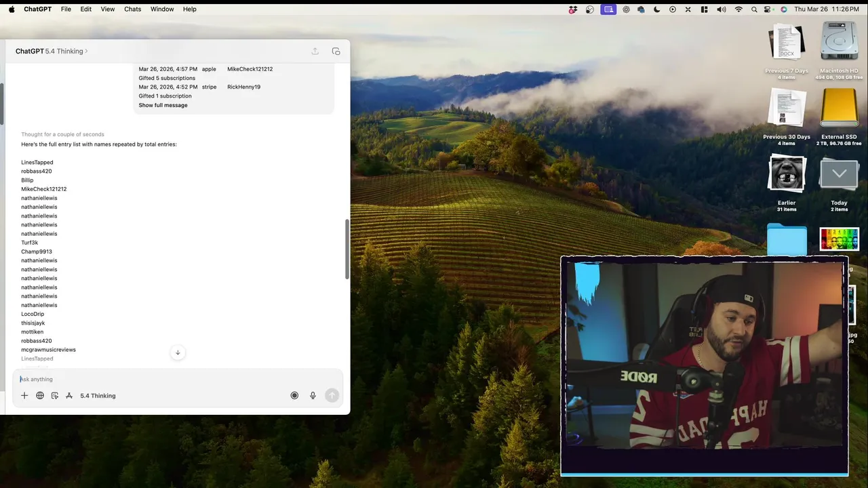
Task: Toggle the Do Not Disturb moon icon
Action: pos(656,9)
